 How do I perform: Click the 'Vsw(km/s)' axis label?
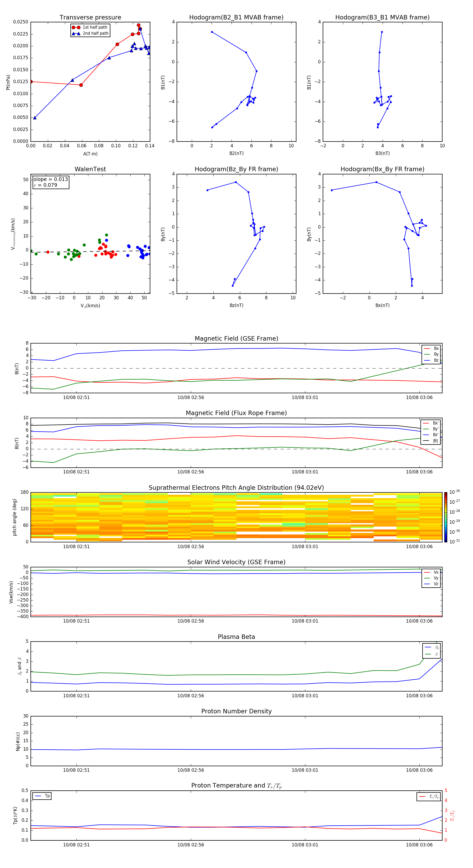tap(11, 592)
